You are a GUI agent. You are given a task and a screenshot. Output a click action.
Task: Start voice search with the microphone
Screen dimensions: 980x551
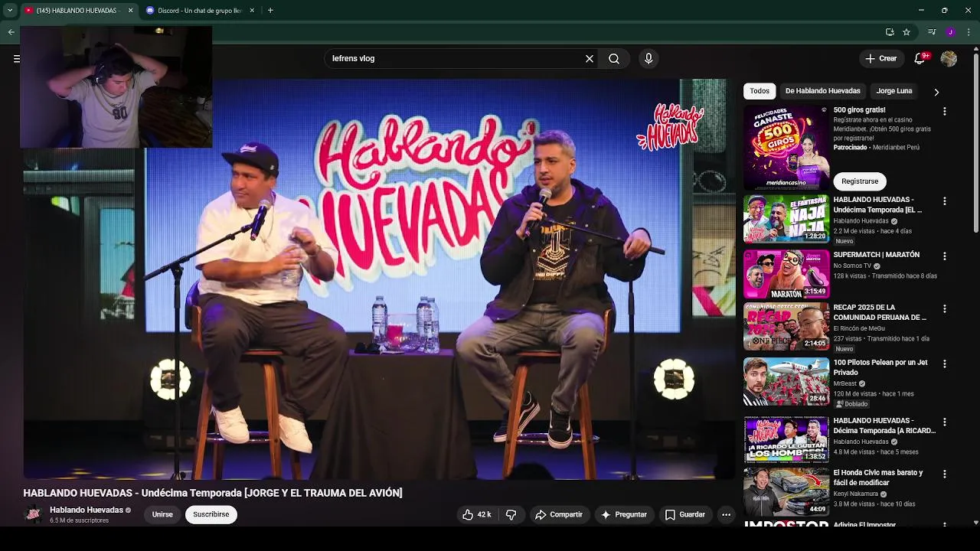click(648, 59)
